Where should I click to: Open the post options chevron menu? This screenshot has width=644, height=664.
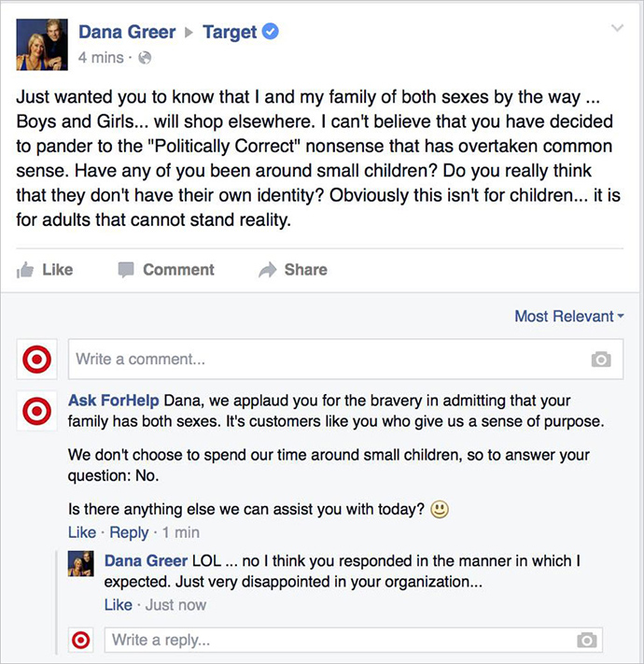616,29
